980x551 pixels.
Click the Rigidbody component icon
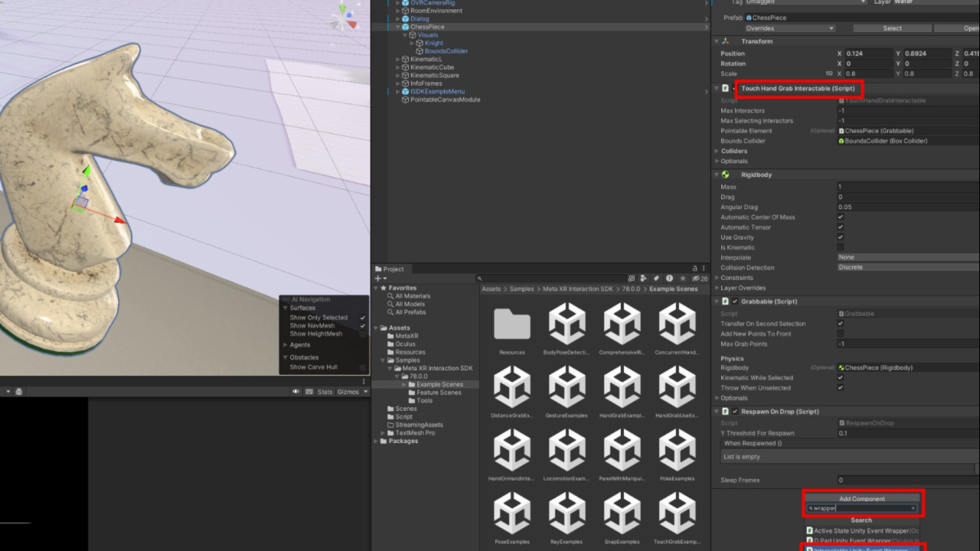tap(725, 175)
